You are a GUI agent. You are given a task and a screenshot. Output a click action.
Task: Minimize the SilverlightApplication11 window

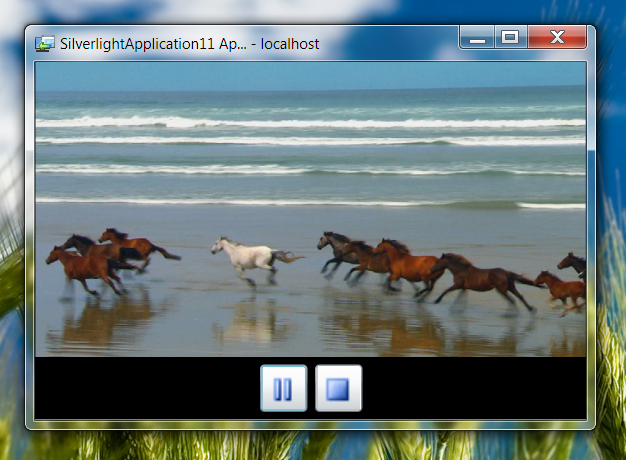(477, 38)
